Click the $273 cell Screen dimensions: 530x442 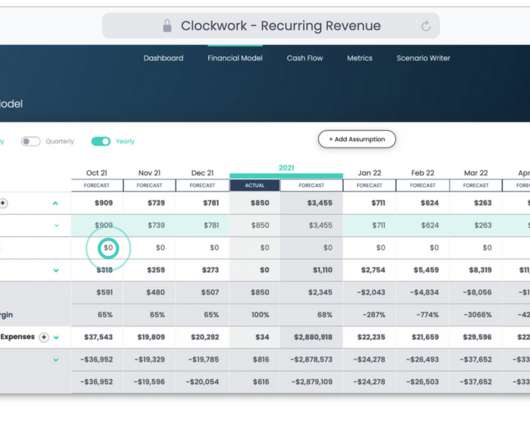pyautogui.click(x=210, y=270)
